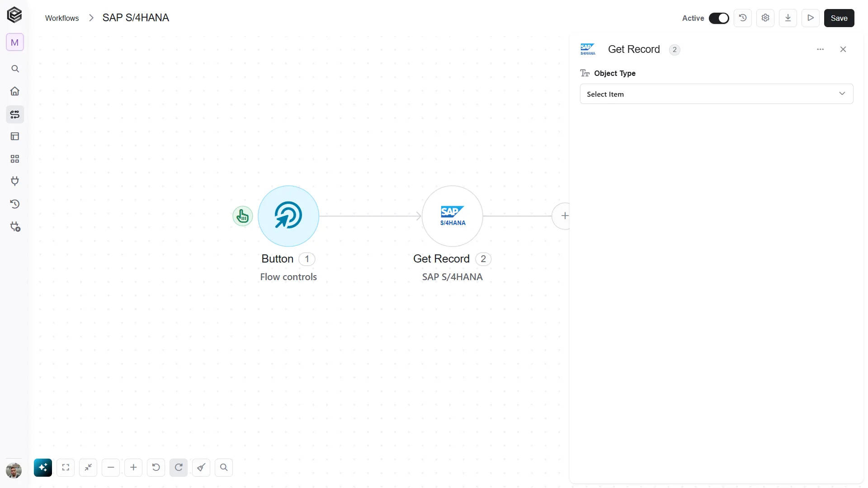Save the workflow
Viewport: 868px width, 488px height.
839,18
